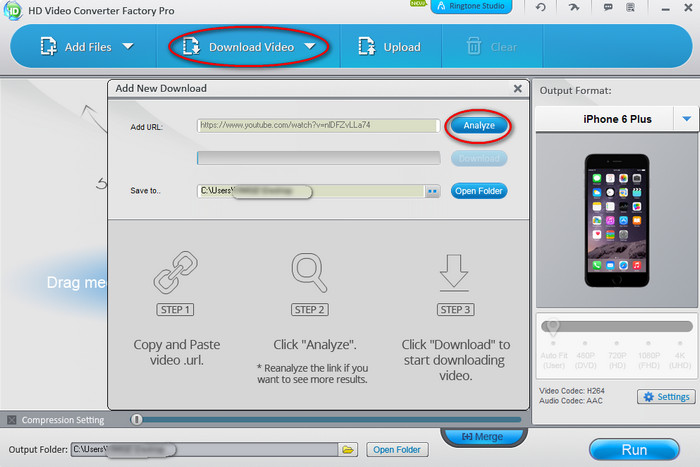The image size is (700, 467).
Task: Click the resolution slider handle
Action: (553, 327)
